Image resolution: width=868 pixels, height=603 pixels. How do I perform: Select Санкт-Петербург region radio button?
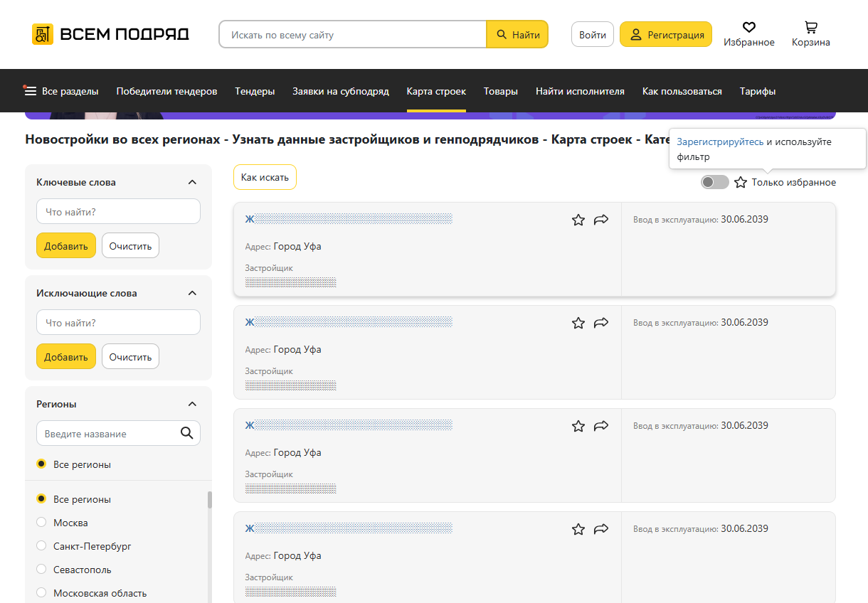[41, 546]
